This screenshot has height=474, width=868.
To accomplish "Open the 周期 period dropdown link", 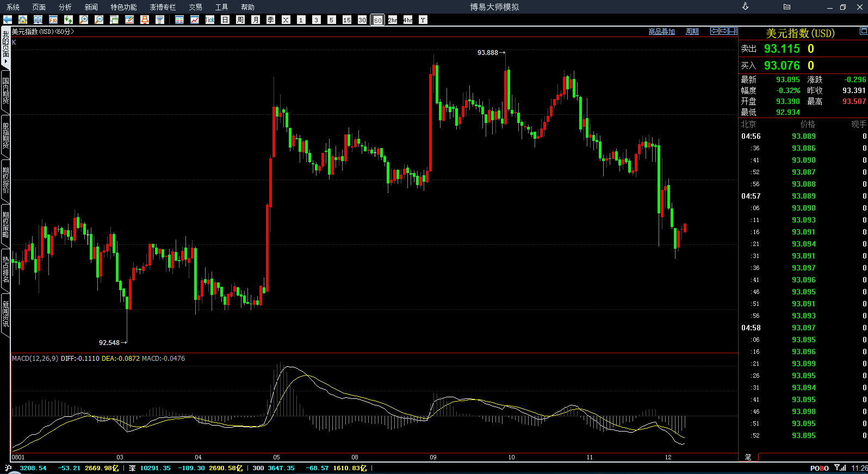I will (x=692, y=32).
